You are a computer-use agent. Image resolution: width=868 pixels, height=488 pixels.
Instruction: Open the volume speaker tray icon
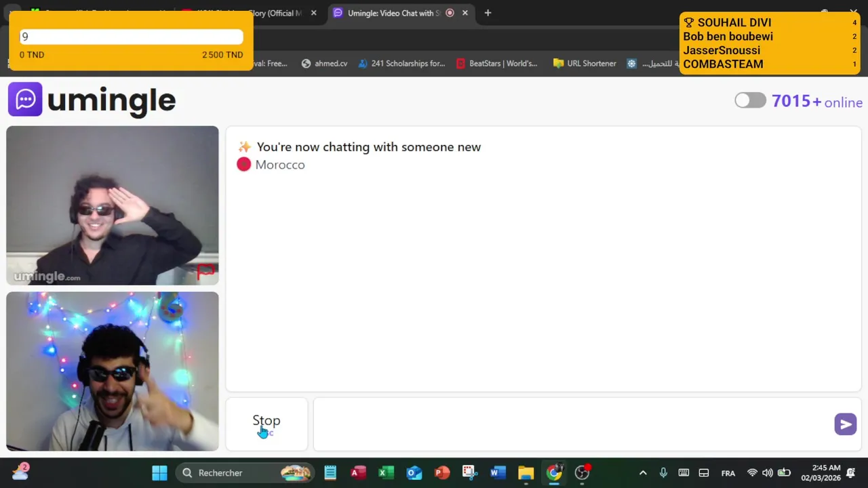click(x=768, y=473)
